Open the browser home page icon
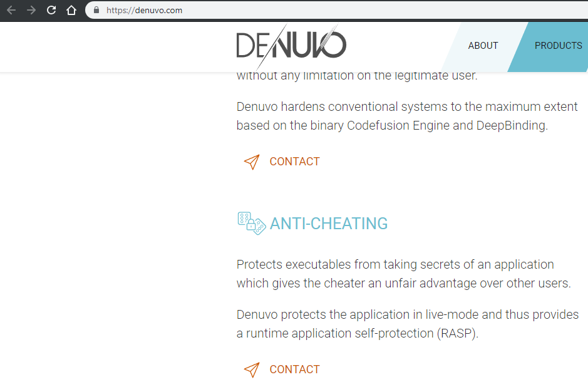The width and height of the screenshot is (588, 382). (71, 10)
